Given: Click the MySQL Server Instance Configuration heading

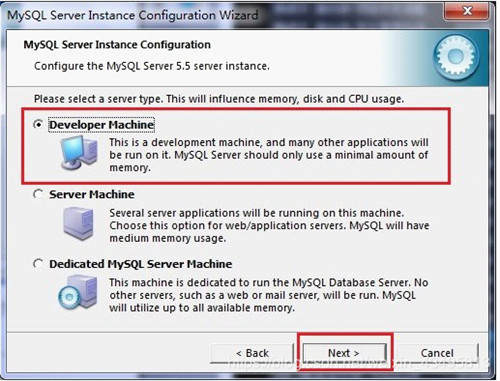Looking at the screenshot, I should pyautogui.click(x=117, y=45).
